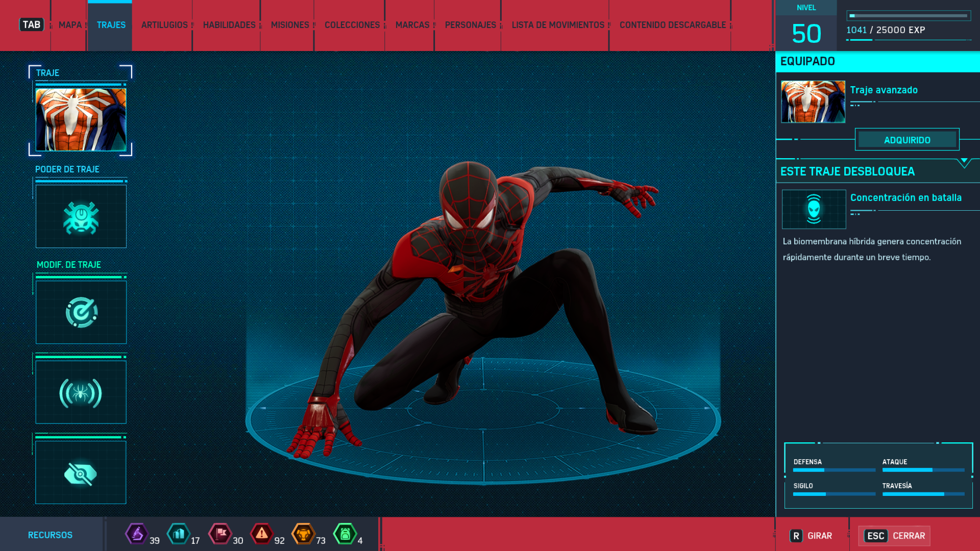Open the crossed-eye stealth suit mod slot
The height and width of the screenshot is (551, 980).
click(x=81, y=473)
